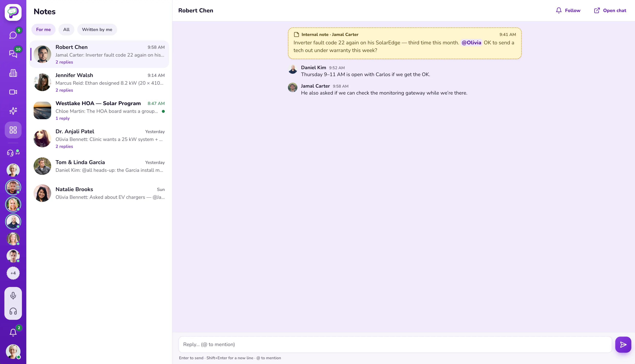The image size is (635, 364).
Task: Click the green unread dot on the Westlake HOA row
Action: click(x=163, y=111)
